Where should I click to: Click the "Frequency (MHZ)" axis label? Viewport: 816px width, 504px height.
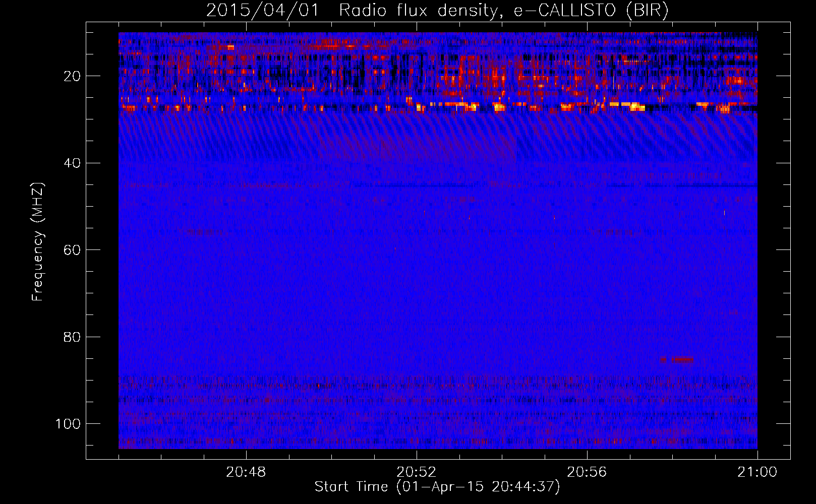click(37, 242)
